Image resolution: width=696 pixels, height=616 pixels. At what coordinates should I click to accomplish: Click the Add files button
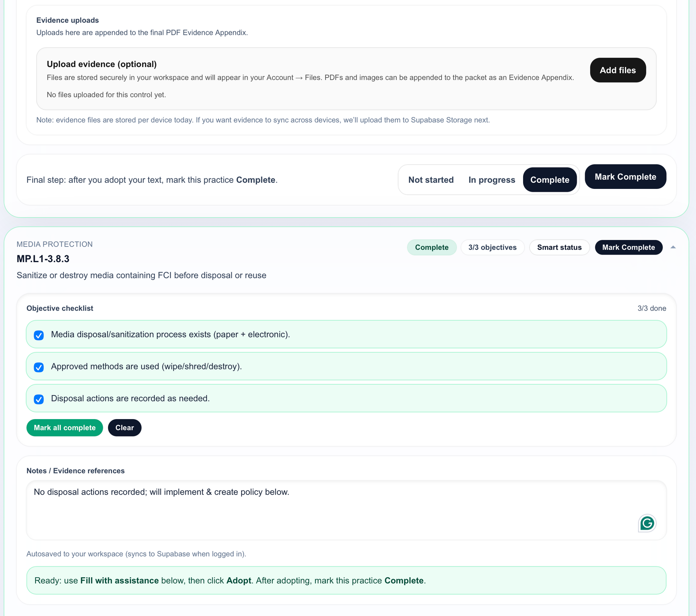(618, 70)
